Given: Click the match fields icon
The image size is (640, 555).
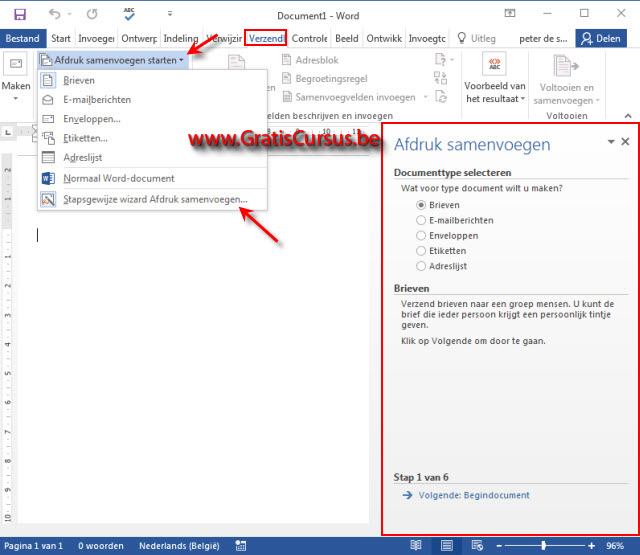Looking at the screenshot, I should [x=440, y=78].
